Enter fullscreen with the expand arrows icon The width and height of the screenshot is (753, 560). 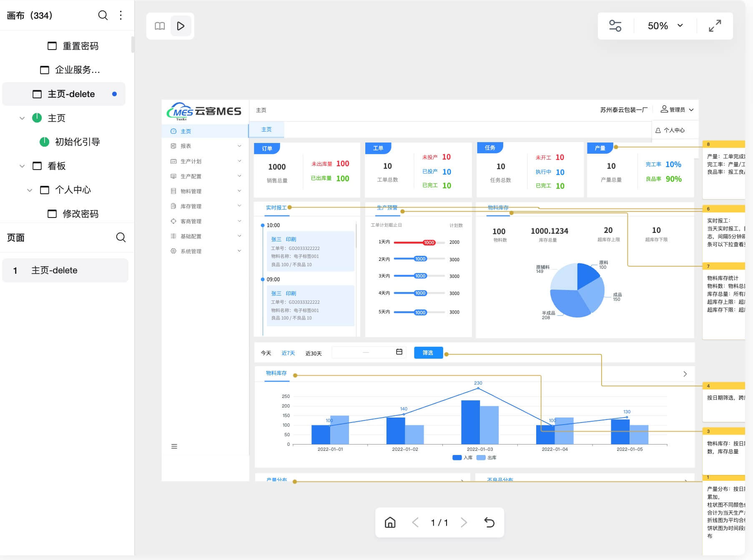pos(715,26)
